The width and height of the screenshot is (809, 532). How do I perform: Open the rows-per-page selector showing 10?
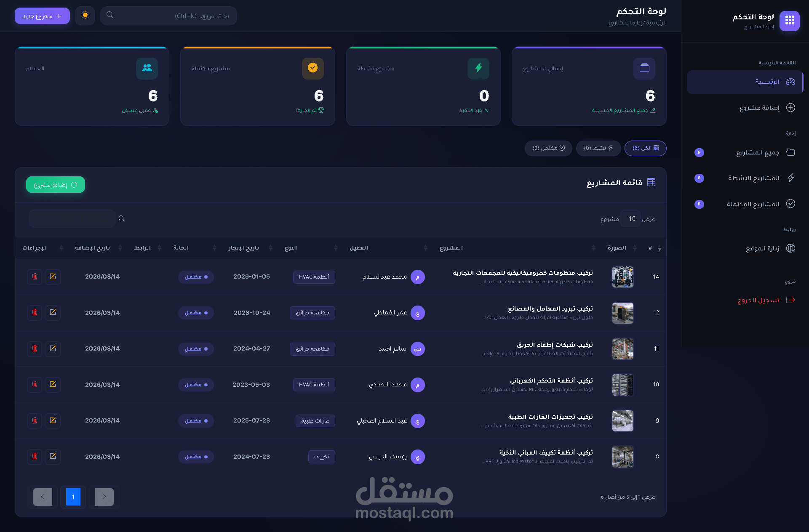point(631,219)
